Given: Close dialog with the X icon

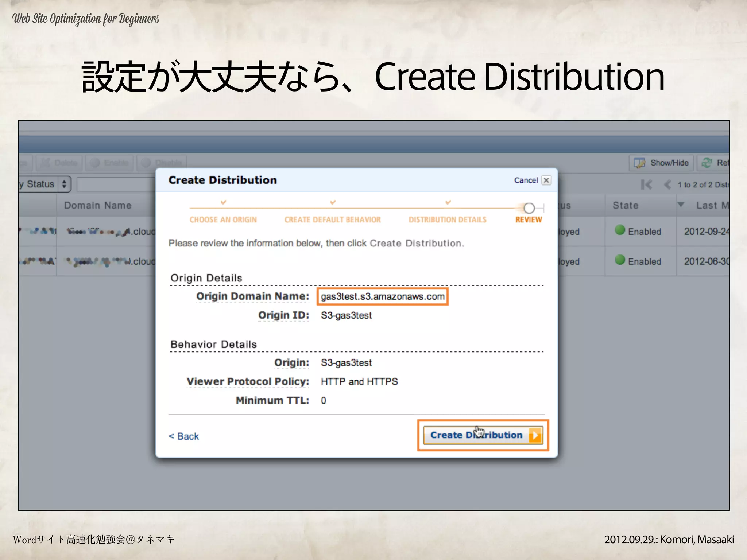Looking at the screenshot, I should click(x=546, y=180).
